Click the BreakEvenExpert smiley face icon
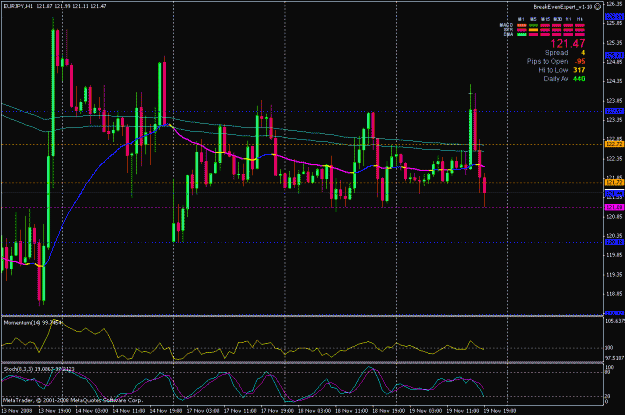The height and width of the screenshot is (415, 625). [597, 7]
